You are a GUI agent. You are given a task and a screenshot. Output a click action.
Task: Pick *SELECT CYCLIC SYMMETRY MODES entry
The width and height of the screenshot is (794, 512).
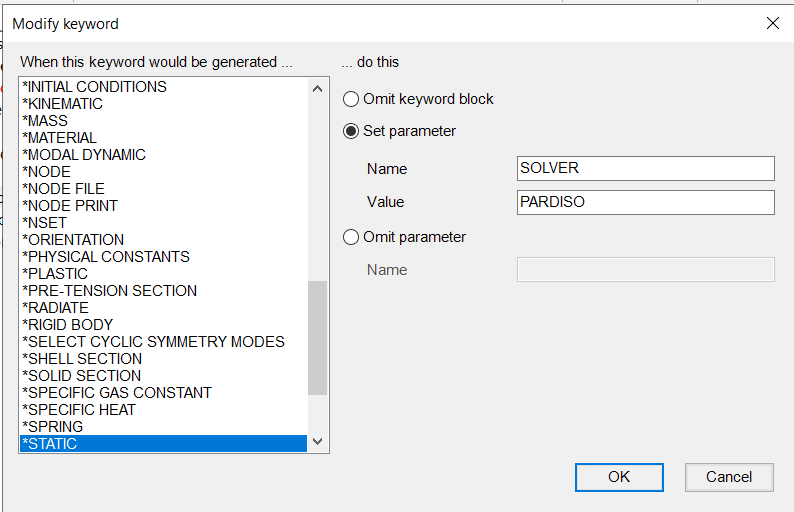[x=153, y=342]
